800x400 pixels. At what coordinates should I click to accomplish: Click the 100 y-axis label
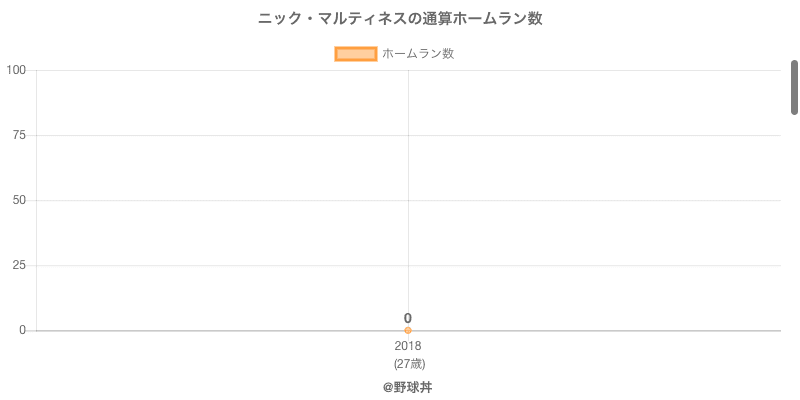click(16, 70)
